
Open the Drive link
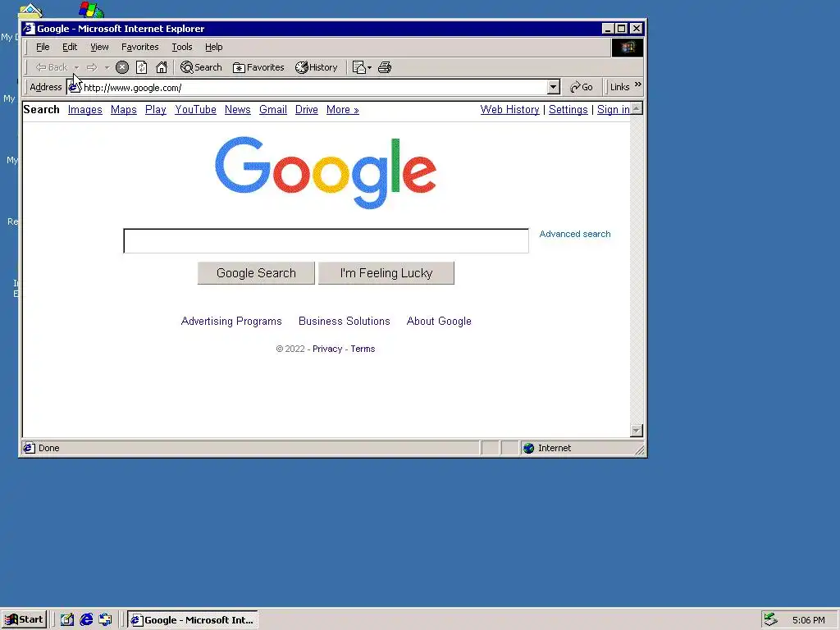coord(307,110)
